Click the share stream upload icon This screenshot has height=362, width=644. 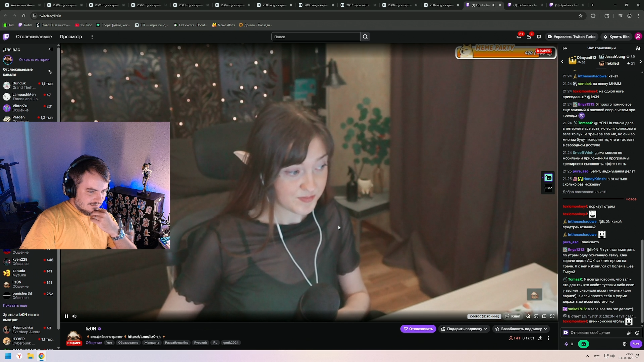(540, 338)
